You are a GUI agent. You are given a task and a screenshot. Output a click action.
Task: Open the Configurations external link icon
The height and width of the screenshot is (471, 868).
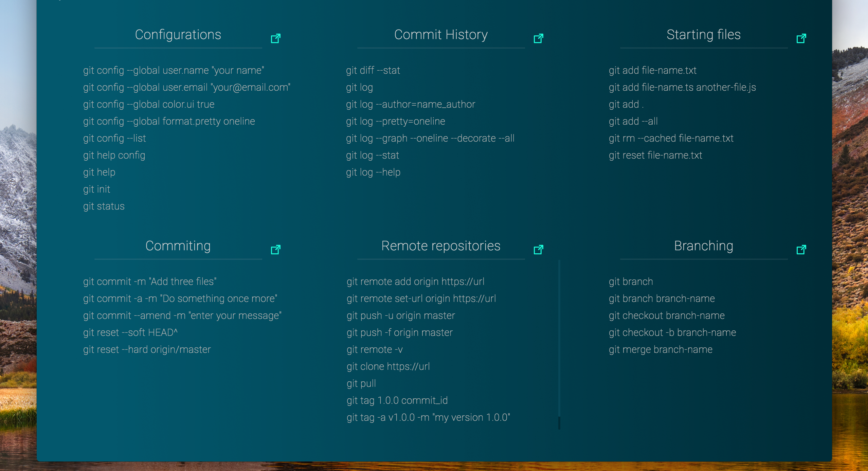[x=275, y=38]
